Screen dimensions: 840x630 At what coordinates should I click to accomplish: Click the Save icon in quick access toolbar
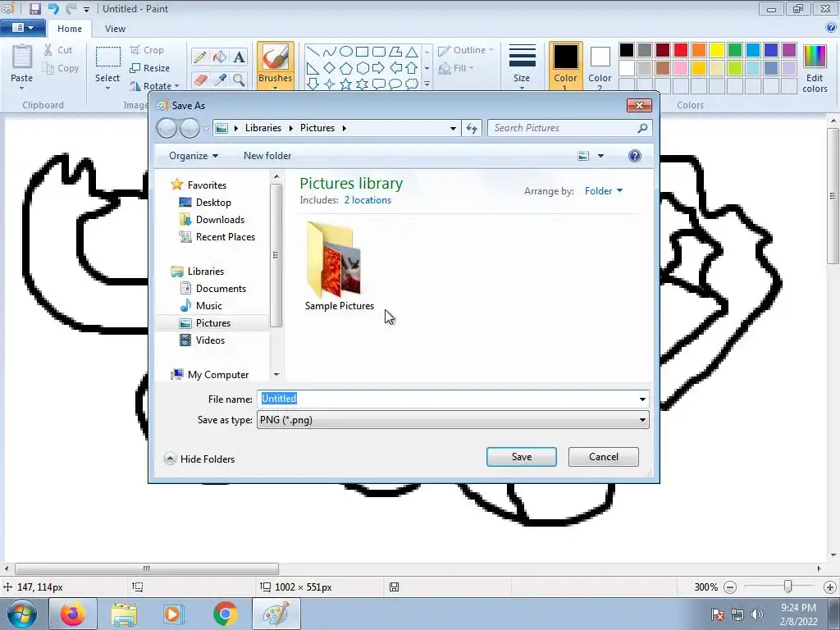(34, 8)
